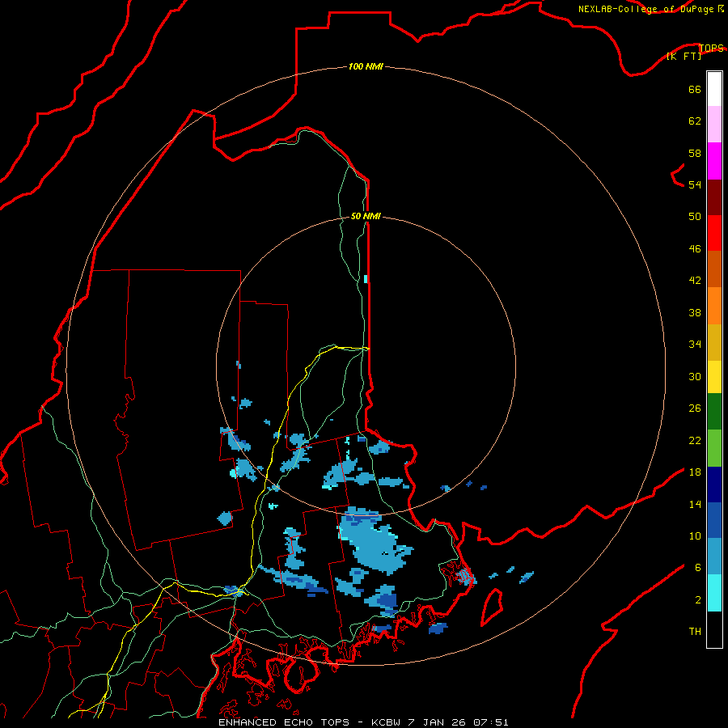
Task: Click the dark red 54 legend swatch
Action: point(714,197)
